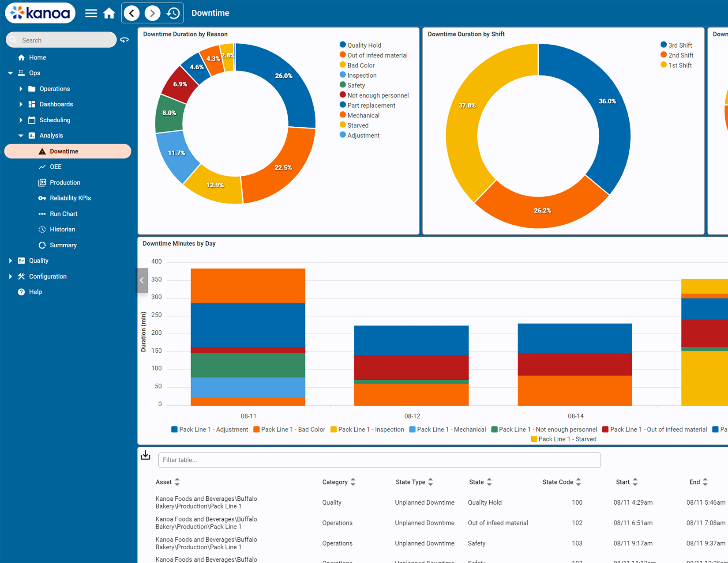
Task: Open the hamburger menu icon
Action: click(x=91, y=13)
